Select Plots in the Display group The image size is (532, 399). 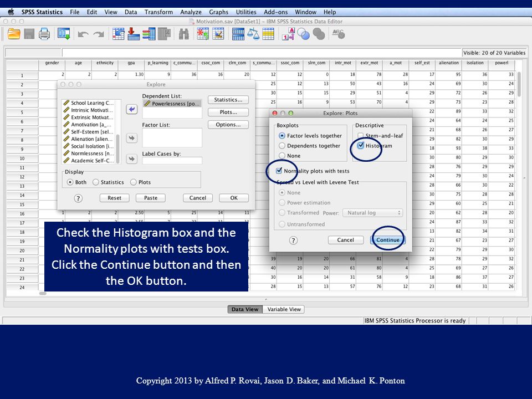(140, 182)
